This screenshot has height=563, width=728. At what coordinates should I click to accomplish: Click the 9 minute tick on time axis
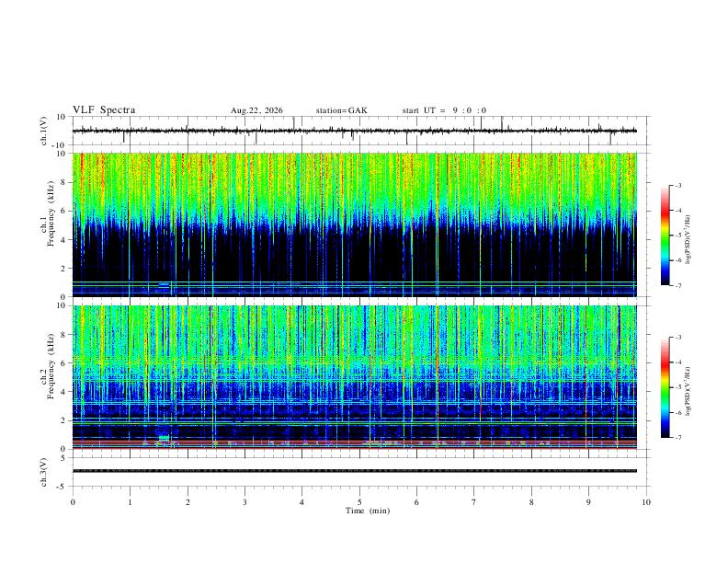coord(588,502)
